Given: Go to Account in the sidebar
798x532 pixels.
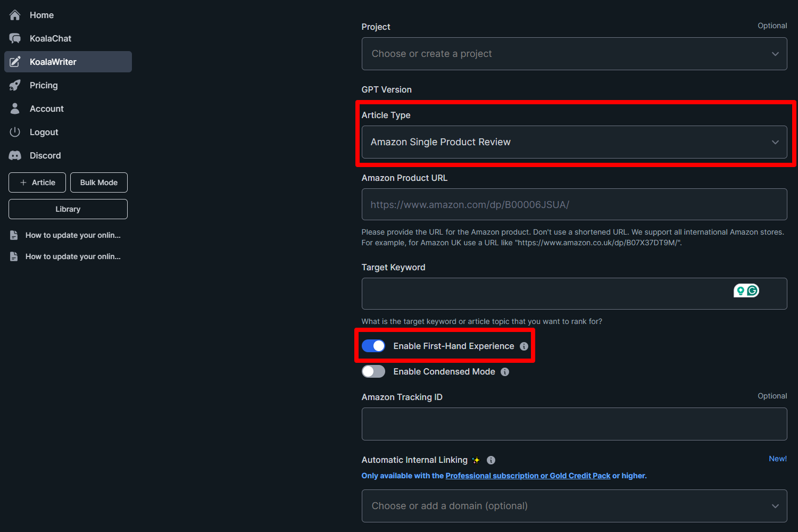Looking at the screenshot, I should 47,109.
